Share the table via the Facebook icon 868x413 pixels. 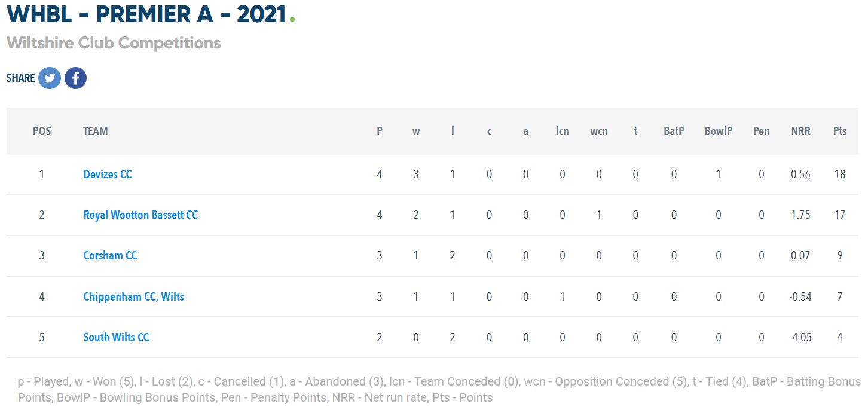pos(76,78)
